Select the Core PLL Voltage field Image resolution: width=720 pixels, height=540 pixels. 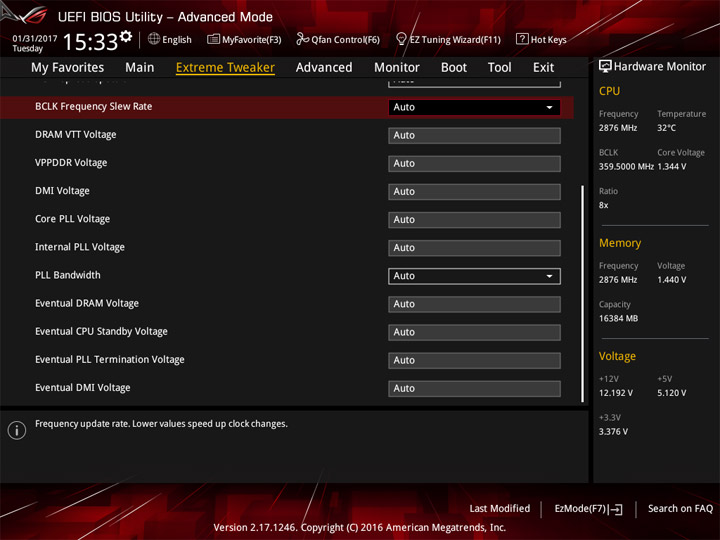(474, 219)
